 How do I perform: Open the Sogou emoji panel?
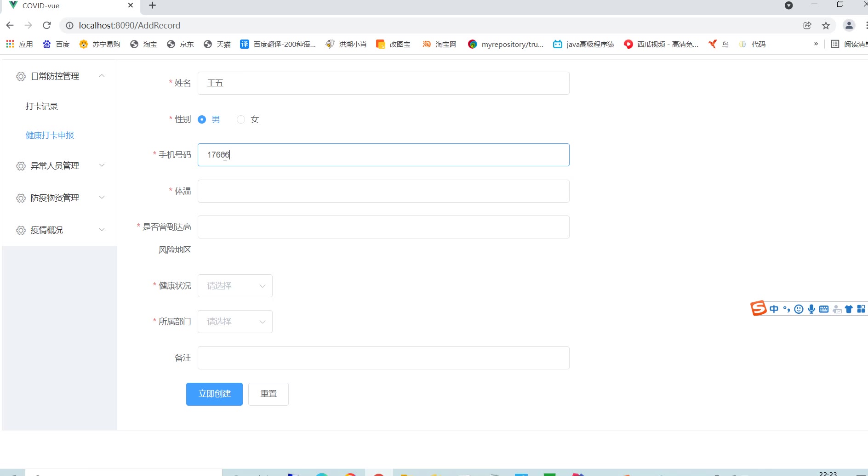pyautogui.click(x=799, y=309)
